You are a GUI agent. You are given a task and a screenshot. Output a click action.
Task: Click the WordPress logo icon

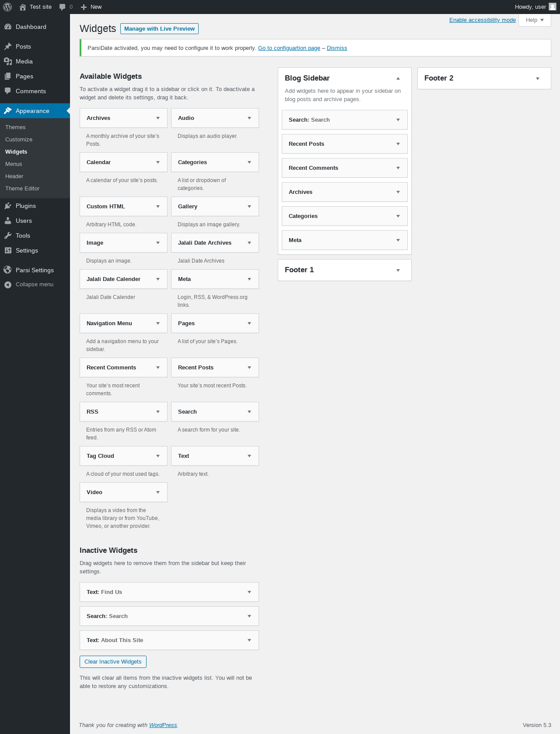(7, 7)
